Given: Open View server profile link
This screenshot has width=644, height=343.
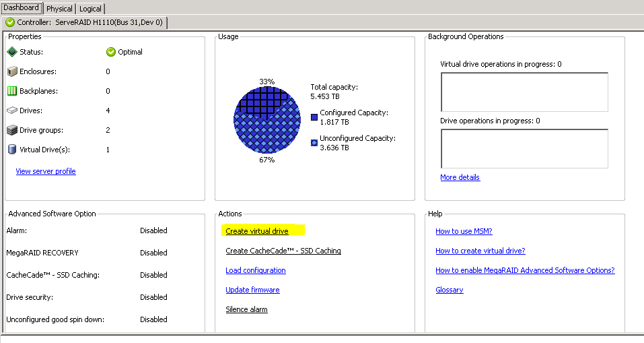Looking at the screenshot, I should pos(46,171).
